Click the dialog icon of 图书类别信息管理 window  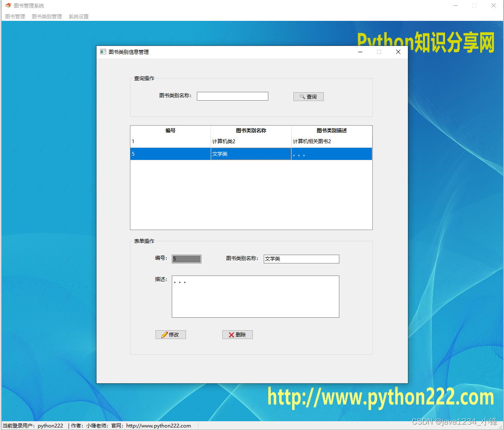pyautogui.click(x=103, y=52)
